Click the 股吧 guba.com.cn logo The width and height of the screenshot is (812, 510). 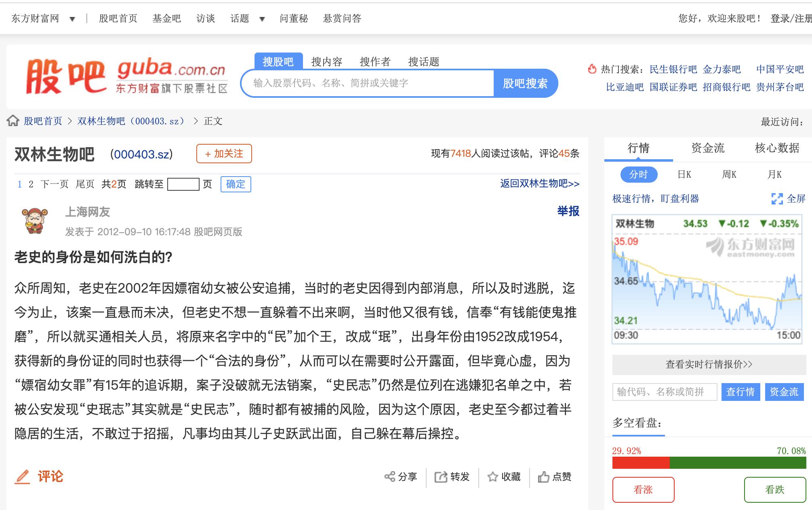click(x=126, y=76)
